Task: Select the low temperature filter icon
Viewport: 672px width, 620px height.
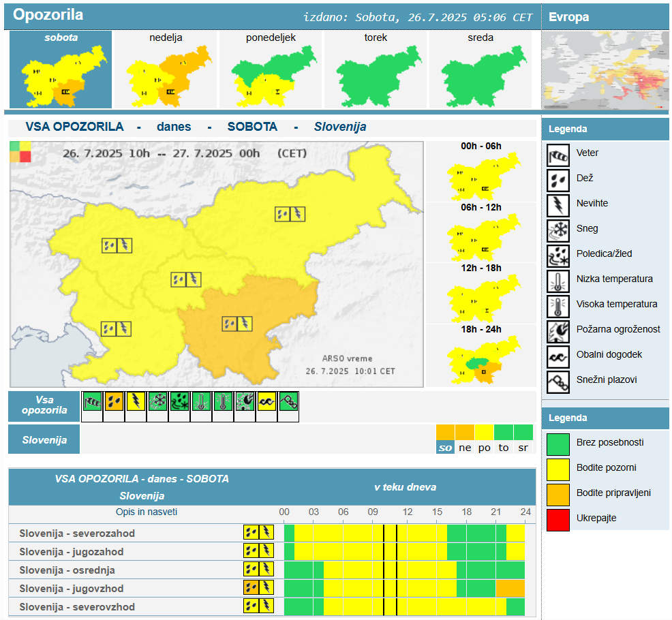Action: pyautogui.click(x=202, y=401)
